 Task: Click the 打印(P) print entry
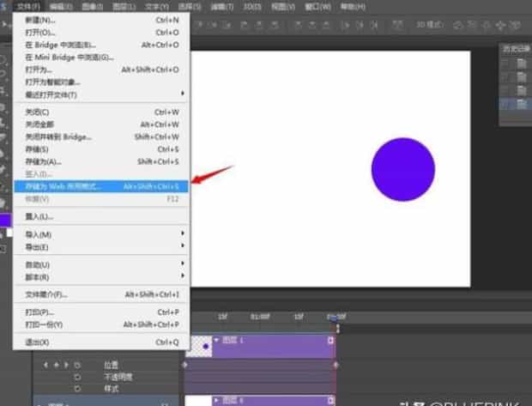[35, 312]
